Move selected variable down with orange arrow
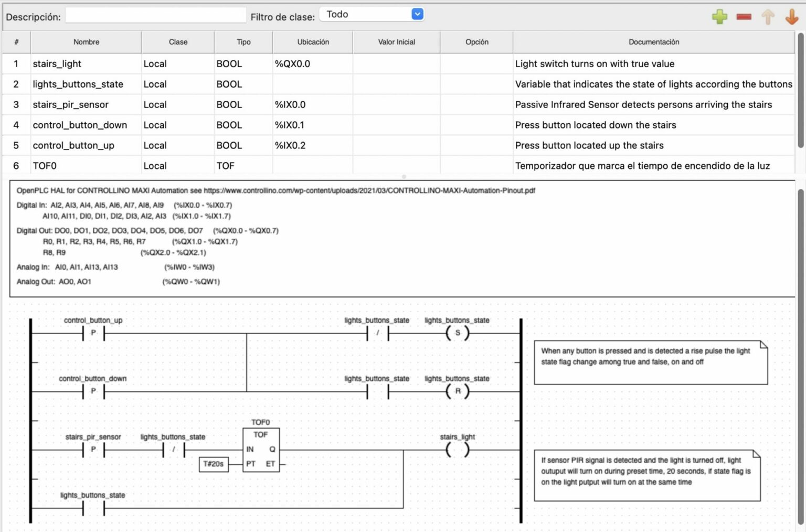806x532 pixels. (791, 16)
